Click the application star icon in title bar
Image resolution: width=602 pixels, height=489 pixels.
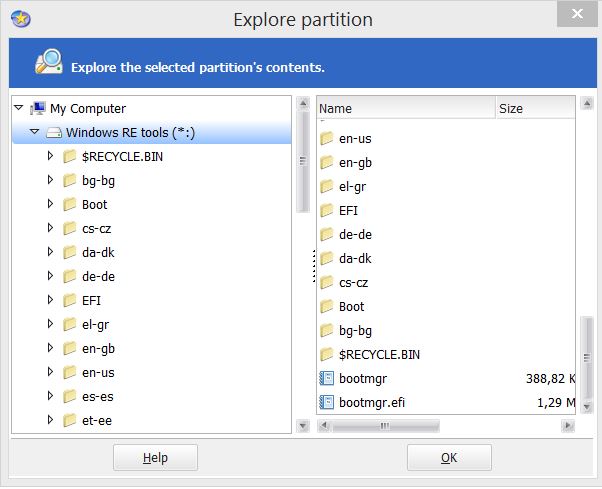pos(21,19)
